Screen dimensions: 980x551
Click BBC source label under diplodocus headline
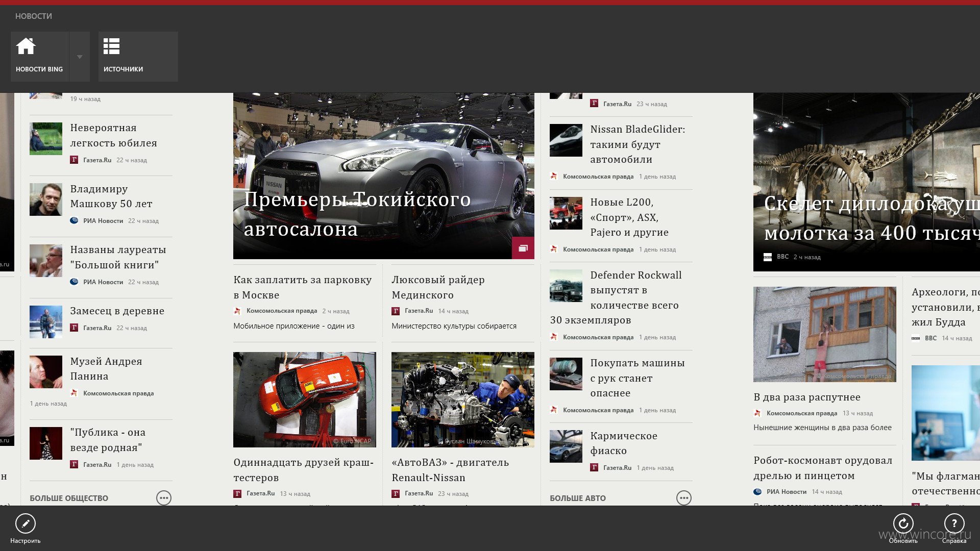click(x=782, y=257)
